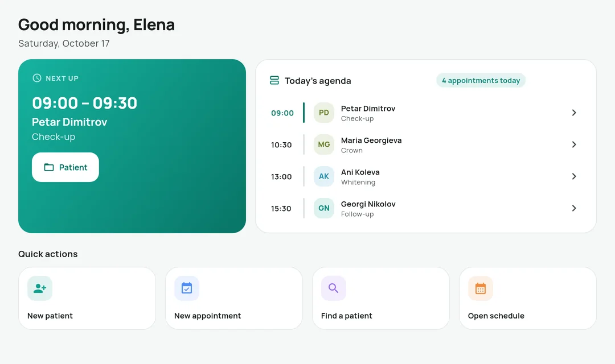Click the Ani Koleva name in agenda

coord(360,172)
